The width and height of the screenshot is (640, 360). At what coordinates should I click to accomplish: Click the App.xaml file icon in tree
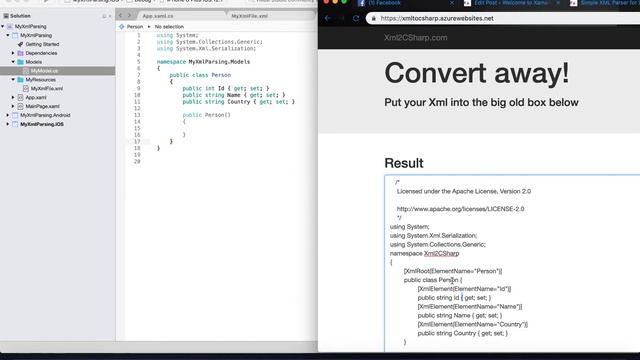click(x=20, y=98)
